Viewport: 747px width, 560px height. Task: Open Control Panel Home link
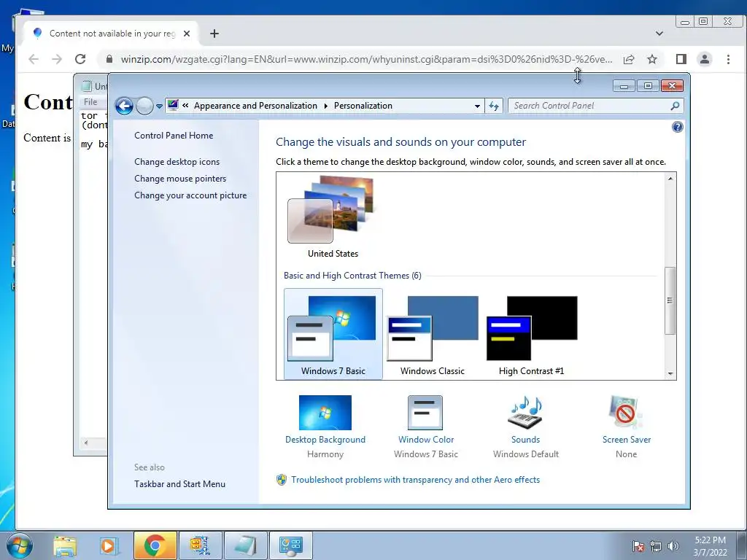coord(174,135)
